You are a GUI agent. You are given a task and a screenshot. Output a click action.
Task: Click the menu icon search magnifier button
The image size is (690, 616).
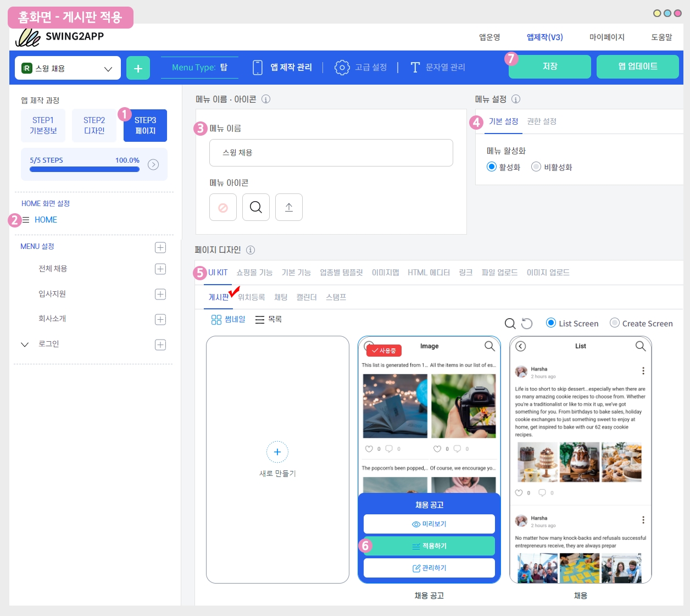click(256, 207)
